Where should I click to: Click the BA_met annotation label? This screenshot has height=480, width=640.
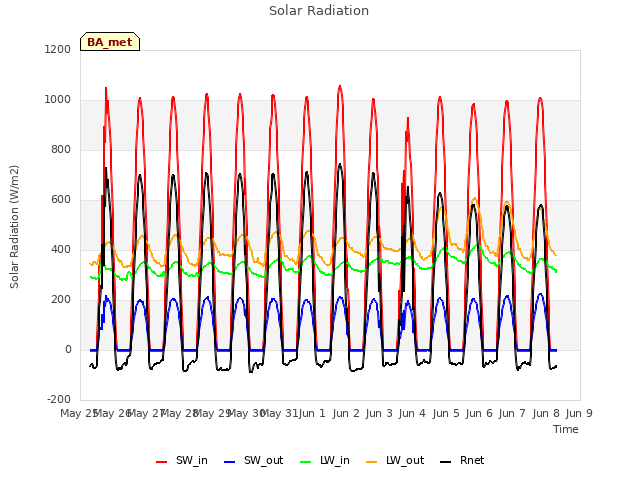click(110, 42)
